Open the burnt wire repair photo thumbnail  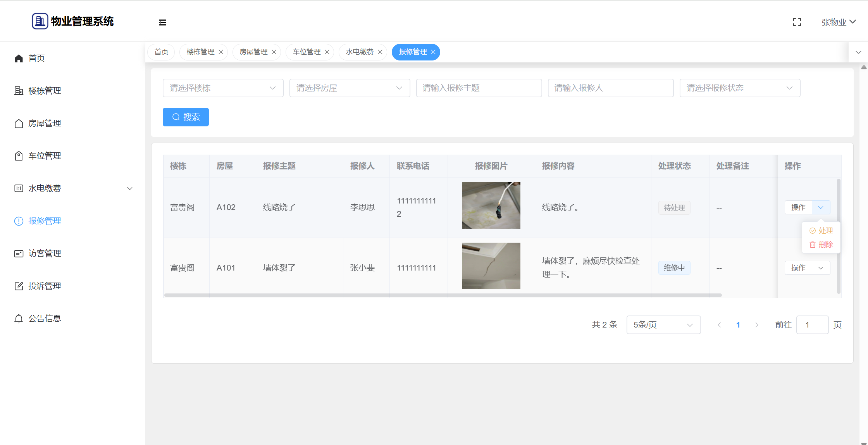(x=491, y=205)
